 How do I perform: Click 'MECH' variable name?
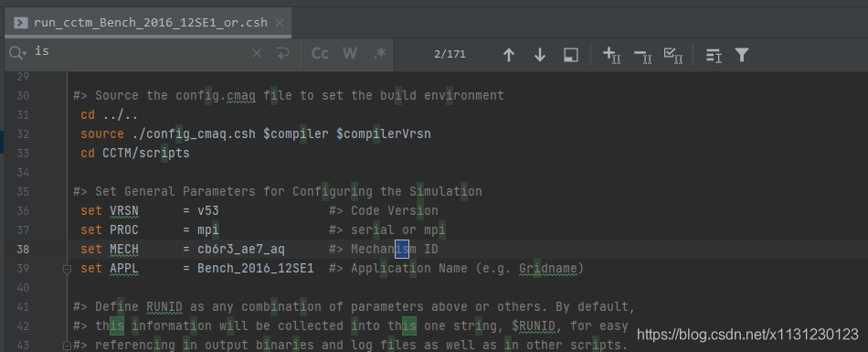point(124,249)
